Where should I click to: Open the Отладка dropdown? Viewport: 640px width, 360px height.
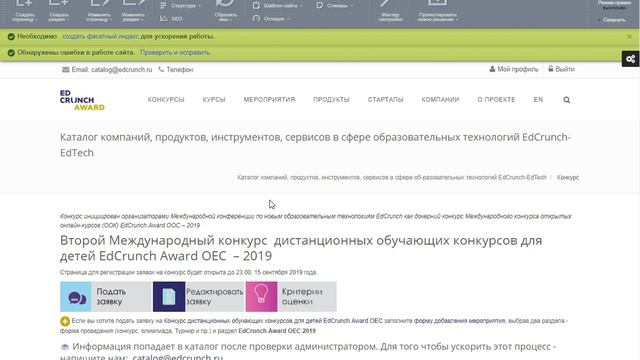(x=271, y=18)
